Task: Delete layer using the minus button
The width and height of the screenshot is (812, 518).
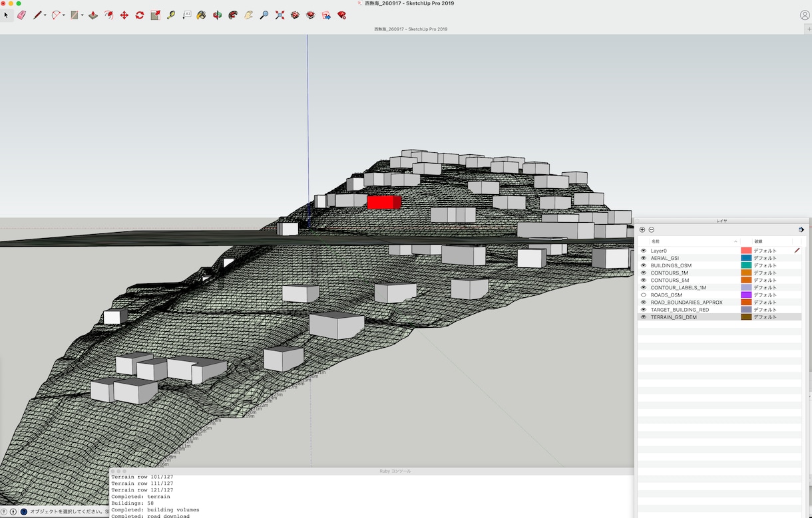Action: tap(652, 229)
